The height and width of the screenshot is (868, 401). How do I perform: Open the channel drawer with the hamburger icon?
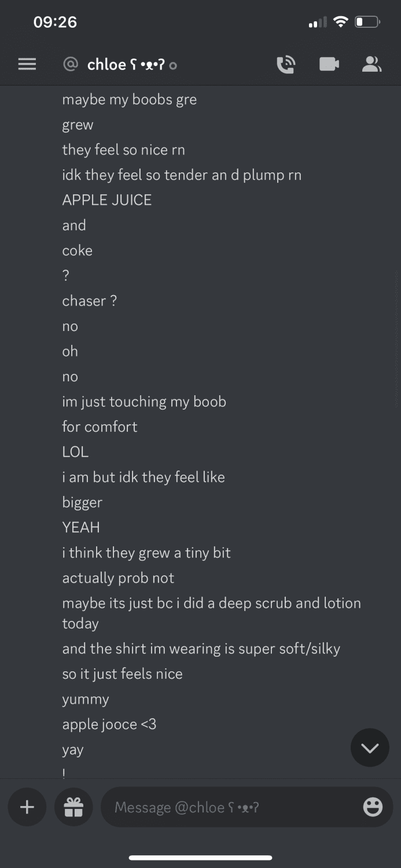pos(27,64)
